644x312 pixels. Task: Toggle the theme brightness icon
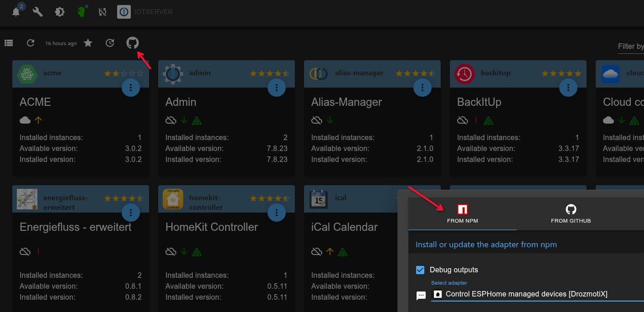60,12
